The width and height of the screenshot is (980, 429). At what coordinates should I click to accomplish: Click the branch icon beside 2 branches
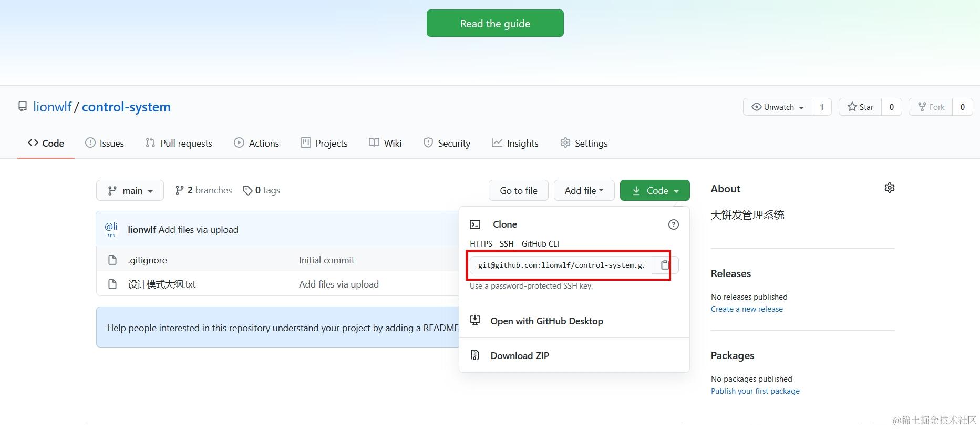(180, 190)
